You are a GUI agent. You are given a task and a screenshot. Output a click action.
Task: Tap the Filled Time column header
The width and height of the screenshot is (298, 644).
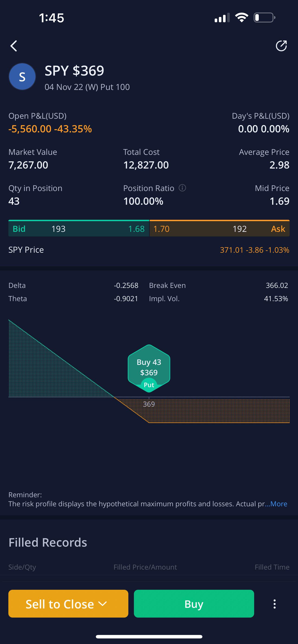(272, 567)
